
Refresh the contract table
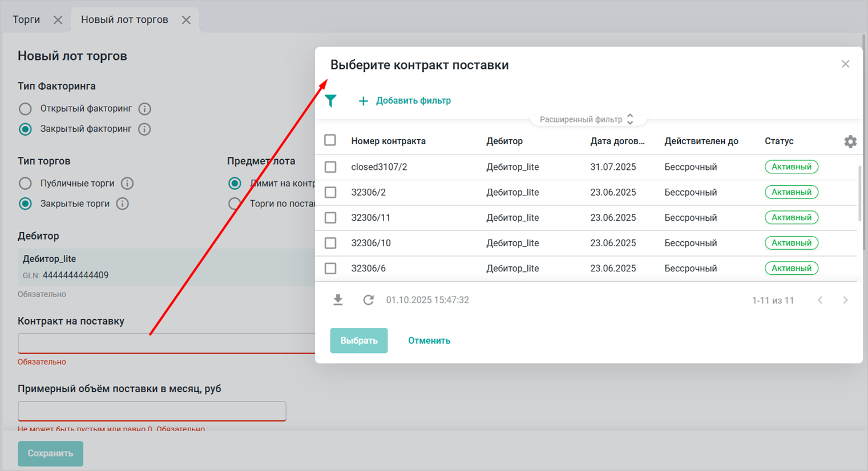pyautogui.click(x=369, y=300)
